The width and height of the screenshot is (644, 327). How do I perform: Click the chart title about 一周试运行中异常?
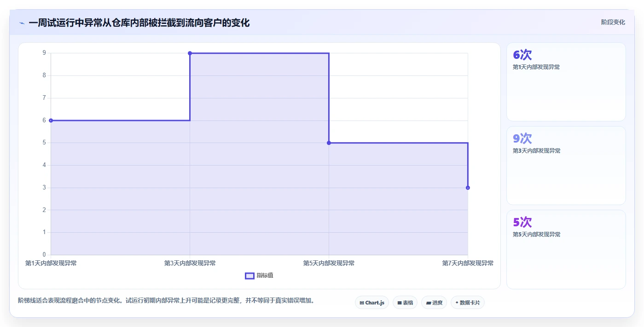(139, 23)
